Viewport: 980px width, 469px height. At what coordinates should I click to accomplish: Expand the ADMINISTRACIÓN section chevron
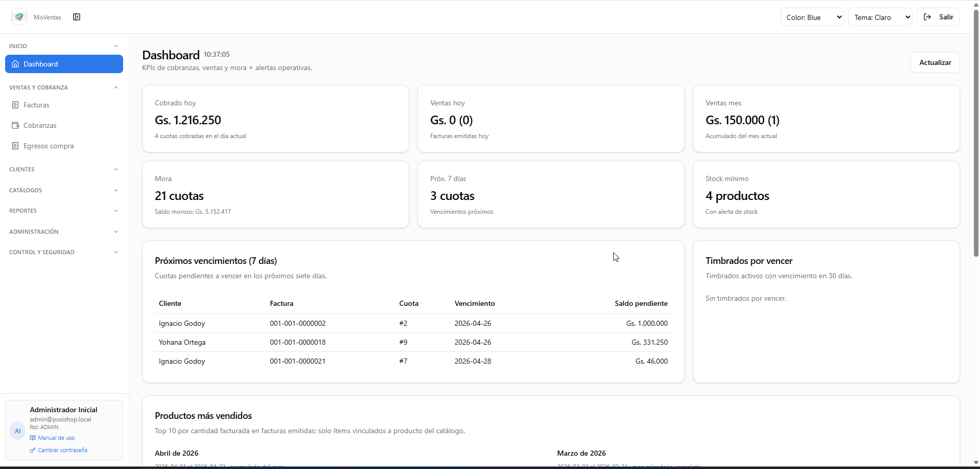pyautogui.click(x=116, y=232)
